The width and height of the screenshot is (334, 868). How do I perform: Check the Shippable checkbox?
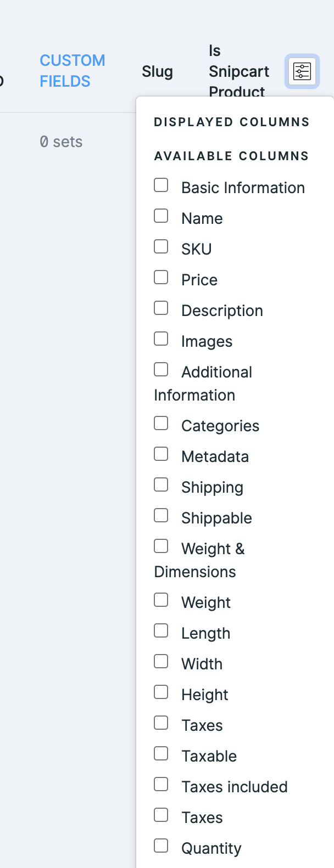(161, 515)
